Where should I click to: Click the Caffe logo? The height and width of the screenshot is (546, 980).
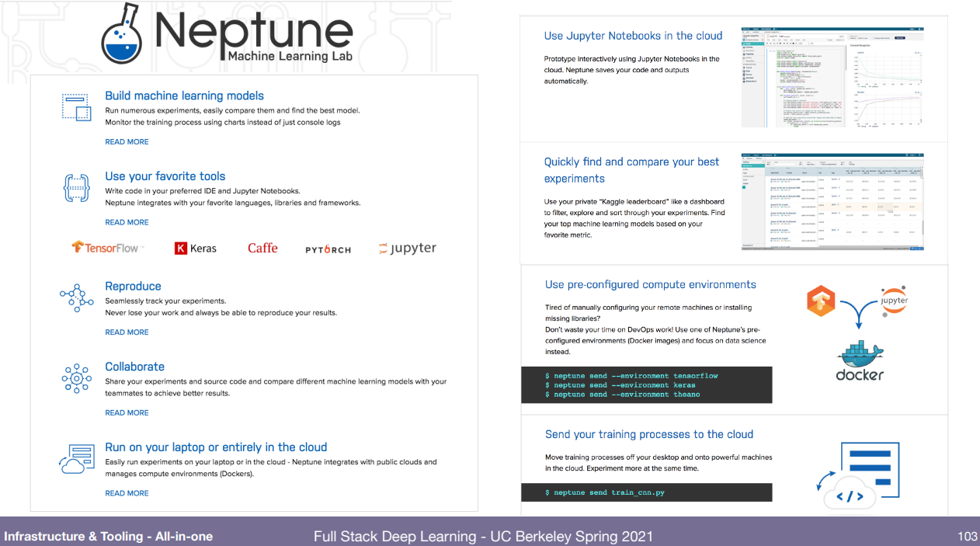tap(262, 248)
